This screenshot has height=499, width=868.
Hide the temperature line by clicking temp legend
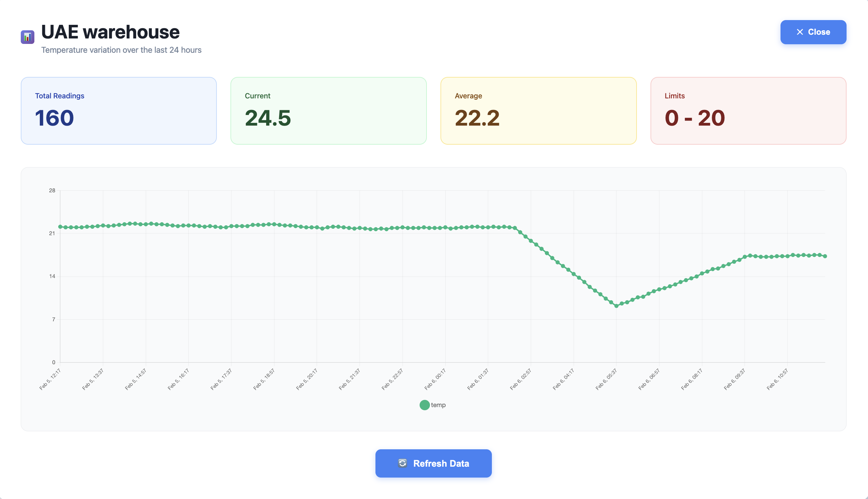[438, 405]
